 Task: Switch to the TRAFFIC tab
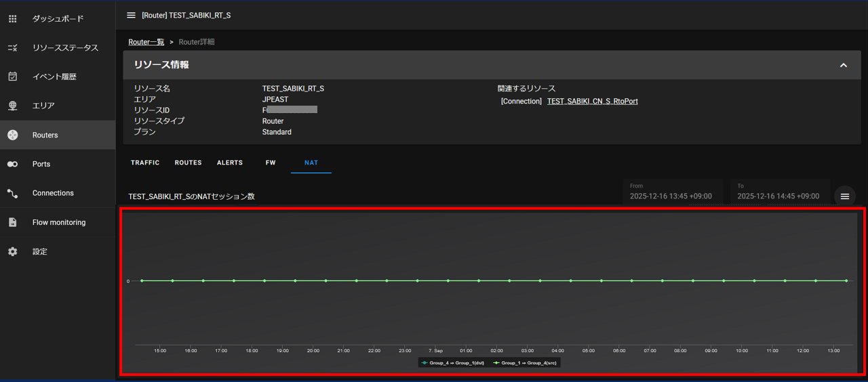[145, 163]
